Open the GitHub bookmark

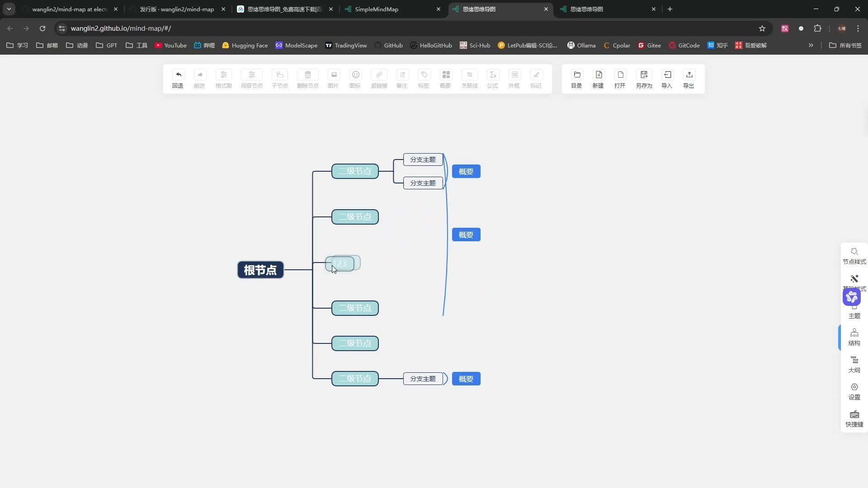coord(388,45)
